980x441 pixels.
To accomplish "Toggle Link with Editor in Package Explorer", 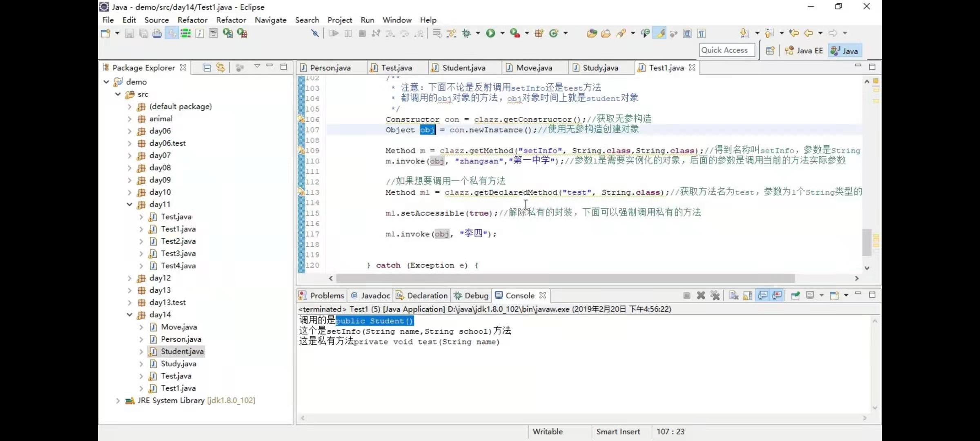I will tap(220, 68).
